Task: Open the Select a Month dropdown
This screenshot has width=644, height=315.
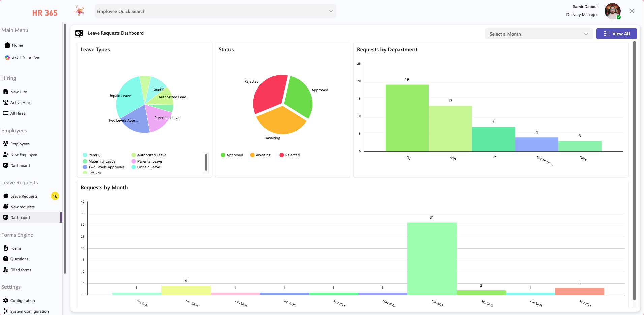Action: [538, 34]
